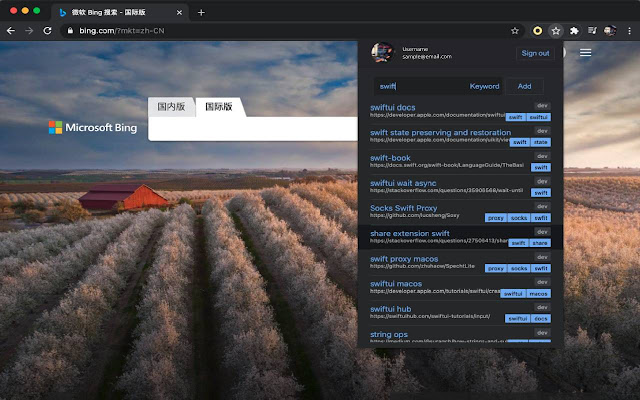Open the 'swiftui wait async' bookmark
Image resolution: width=640 pixels, height=400 pixels.
(x=403, y=183)
